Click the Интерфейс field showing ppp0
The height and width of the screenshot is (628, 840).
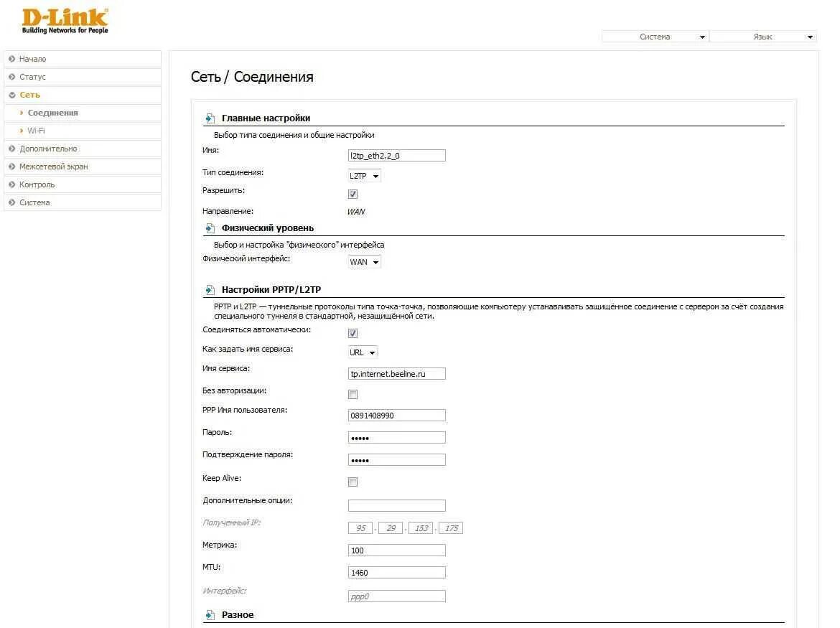pos(396,596)
